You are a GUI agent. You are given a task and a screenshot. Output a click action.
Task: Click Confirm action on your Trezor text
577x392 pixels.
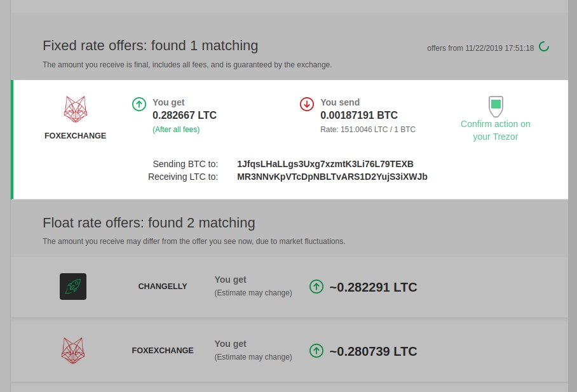click(496, 130)
